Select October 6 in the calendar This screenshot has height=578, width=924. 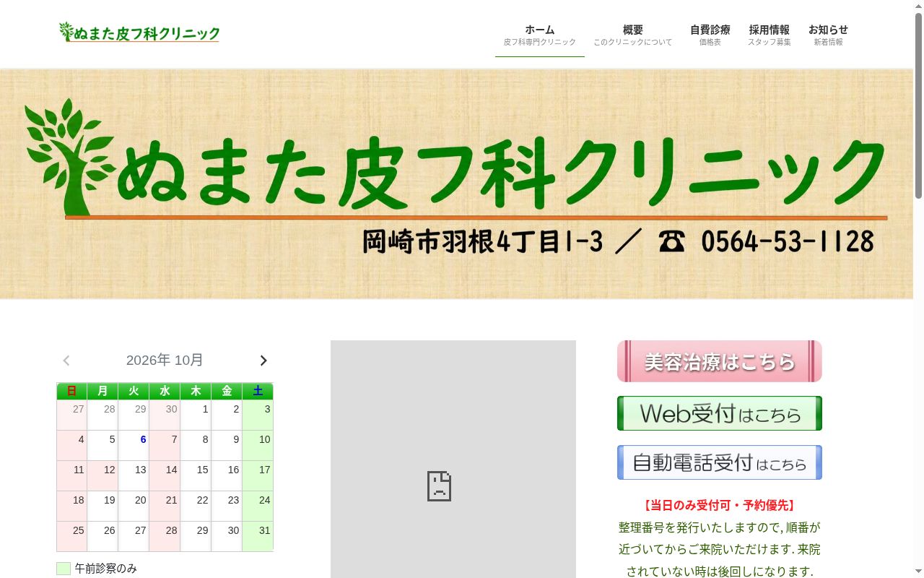(134, 446)
